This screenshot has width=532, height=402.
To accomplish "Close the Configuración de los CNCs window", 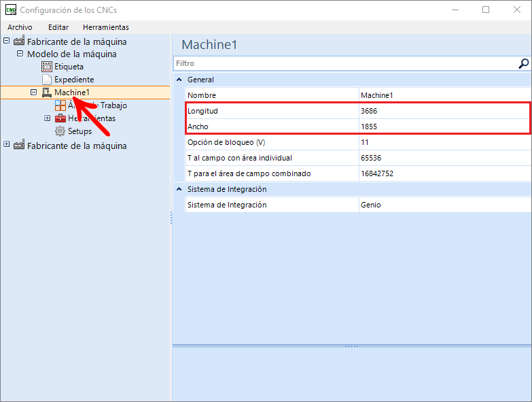I will click(517, 10).
